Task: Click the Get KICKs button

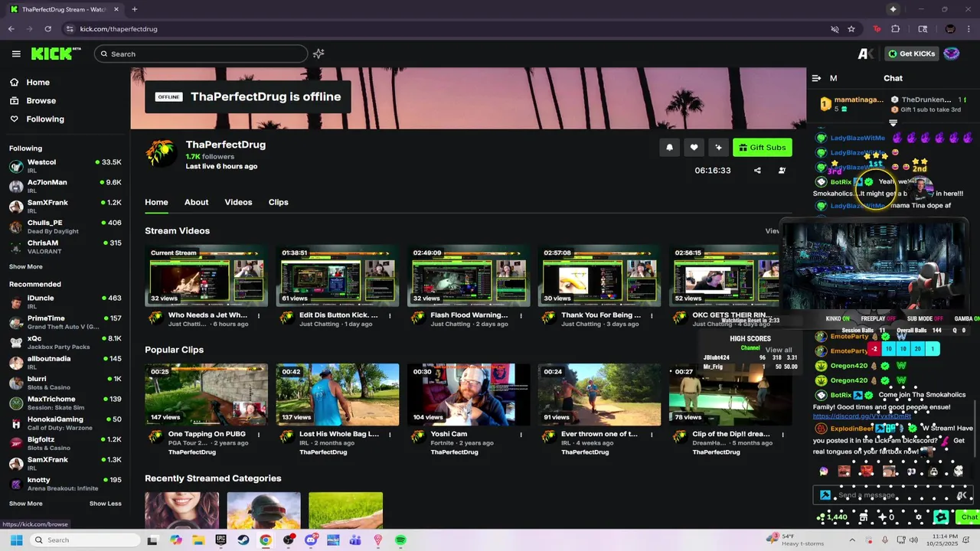Action: pos(911,54)
